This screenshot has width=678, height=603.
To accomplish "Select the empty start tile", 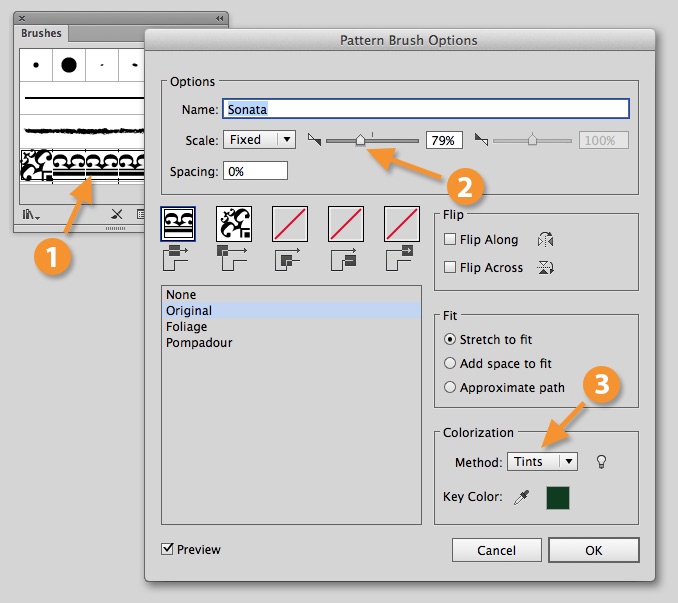I will [346, 223].
